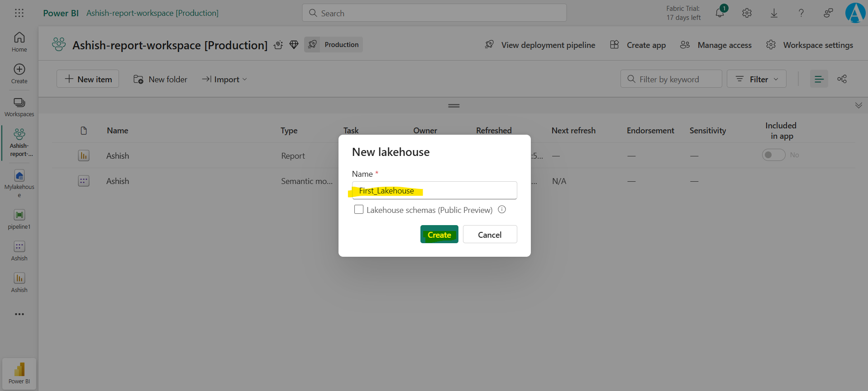Click View deployment pipeline
This screenshot has width=868, height=391.
[x=540, y=45]
